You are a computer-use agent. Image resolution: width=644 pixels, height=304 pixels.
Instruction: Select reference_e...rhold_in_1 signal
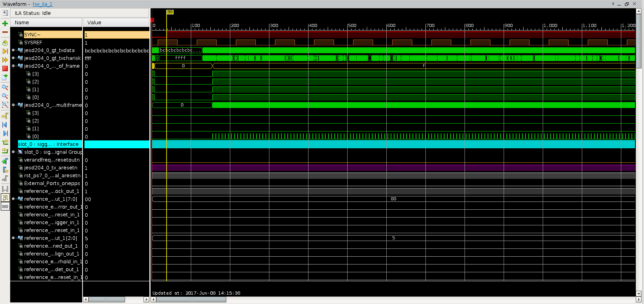tap(53, 261)
